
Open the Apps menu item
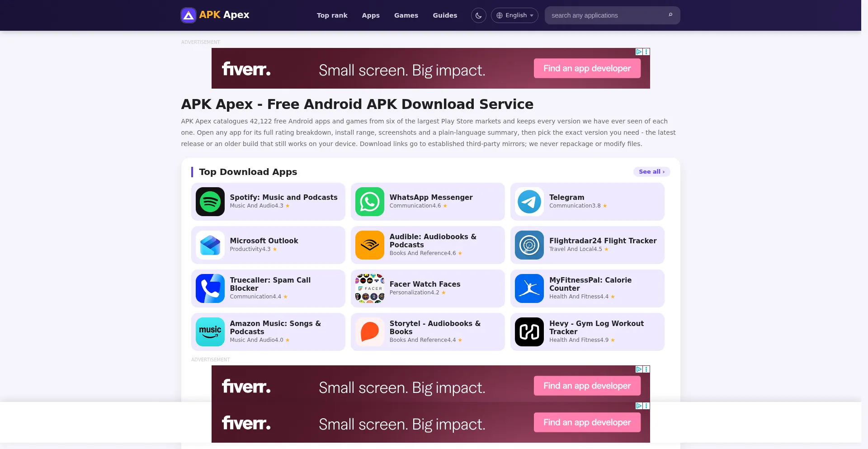point(371,15)
